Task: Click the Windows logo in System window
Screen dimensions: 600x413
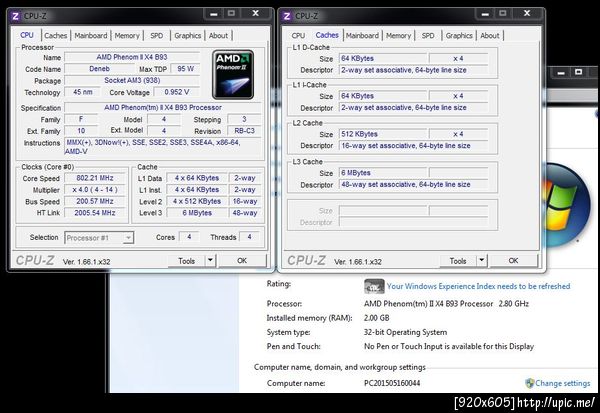Action: click(566, 205)
